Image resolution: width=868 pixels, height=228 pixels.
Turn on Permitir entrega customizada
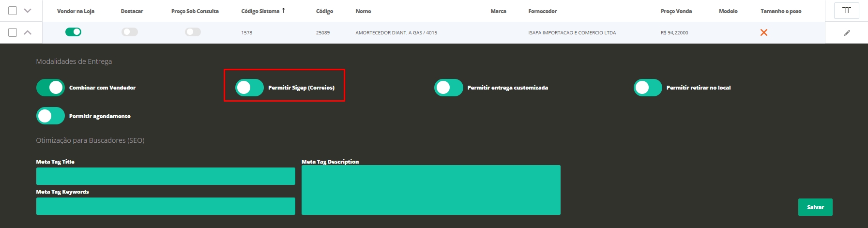pyautogui.click(x=448, y=88)
